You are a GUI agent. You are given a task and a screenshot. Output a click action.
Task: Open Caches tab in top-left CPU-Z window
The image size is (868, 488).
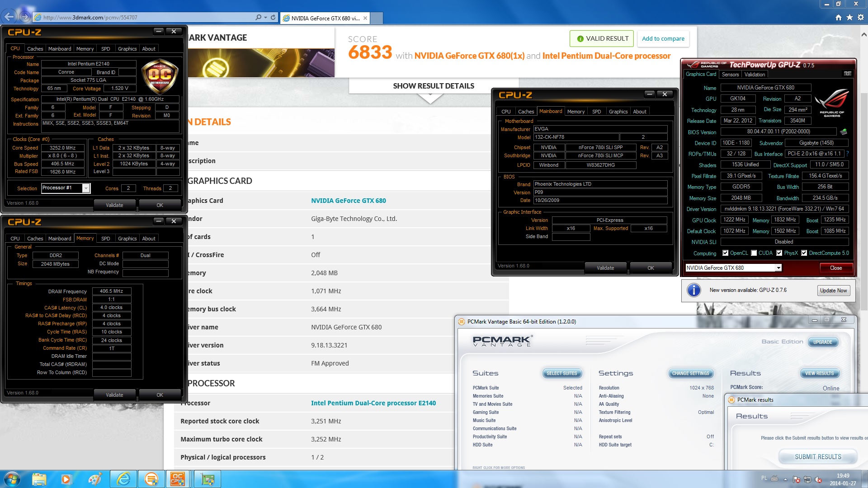point(35,49)
